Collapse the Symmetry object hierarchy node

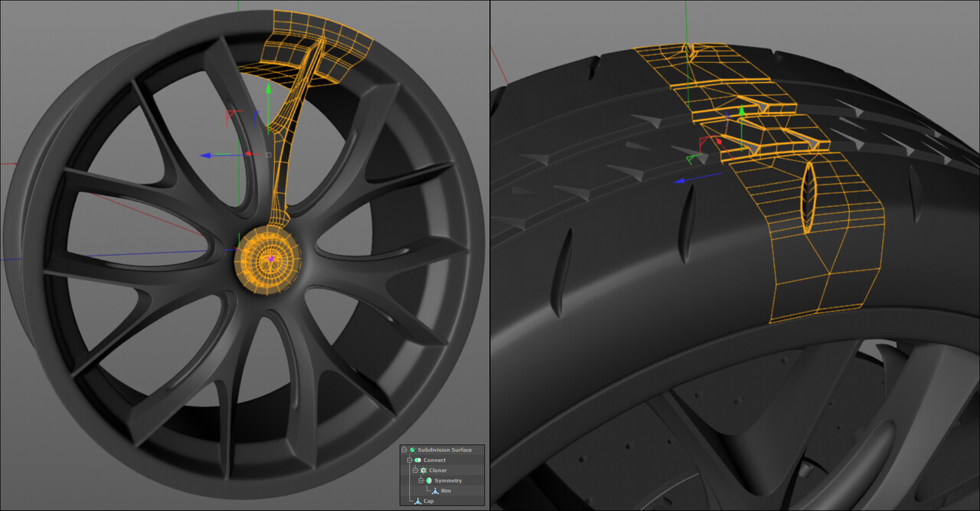coord(421,480)
